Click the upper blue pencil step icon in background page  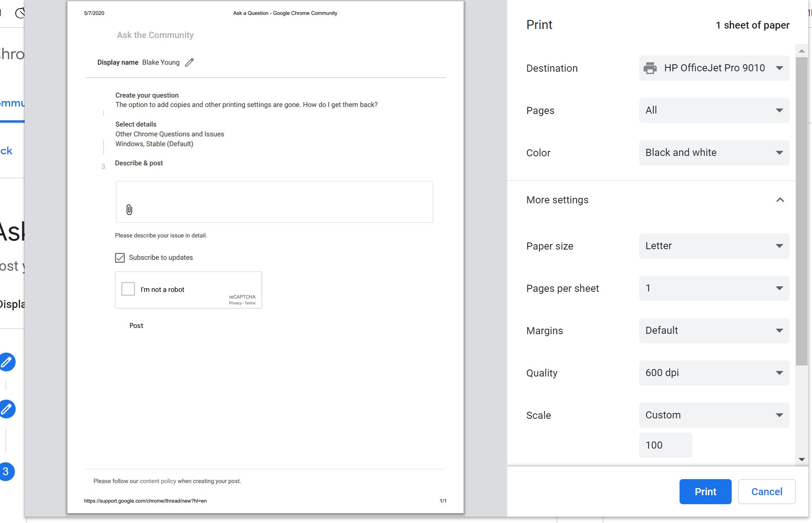coord(7,362)
